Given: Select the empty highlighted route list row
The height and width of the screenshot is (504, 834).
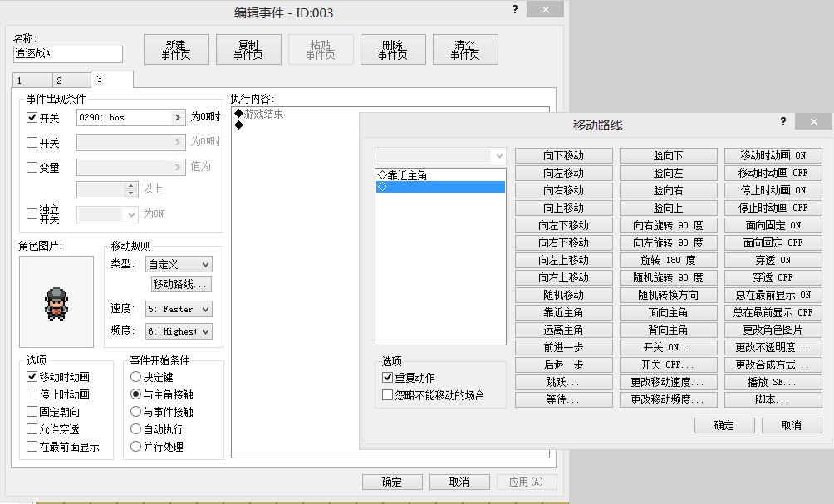Looking at the screenshot, I should 440,187.
